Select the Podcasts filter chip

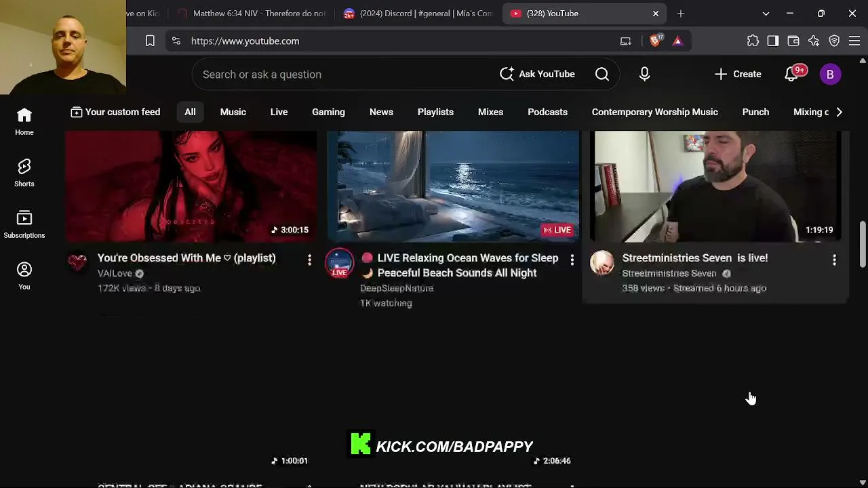click(x=547, y=112)
